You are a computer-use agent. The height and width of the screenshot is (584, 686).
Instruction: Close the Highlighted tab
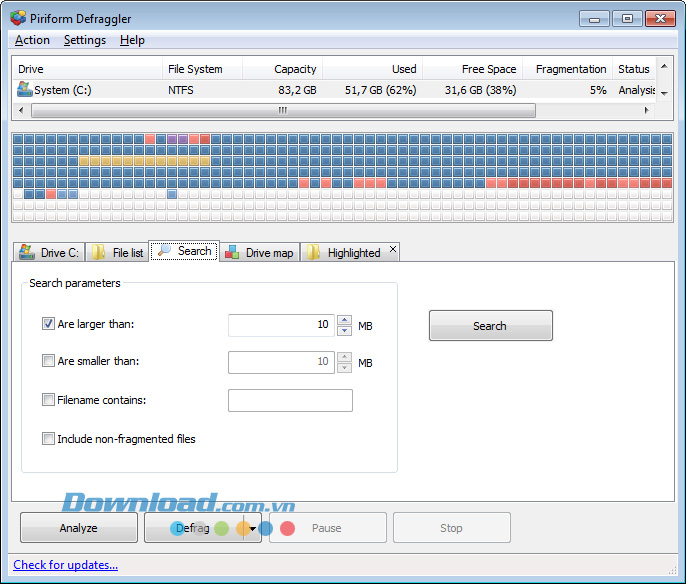point(393,249)
